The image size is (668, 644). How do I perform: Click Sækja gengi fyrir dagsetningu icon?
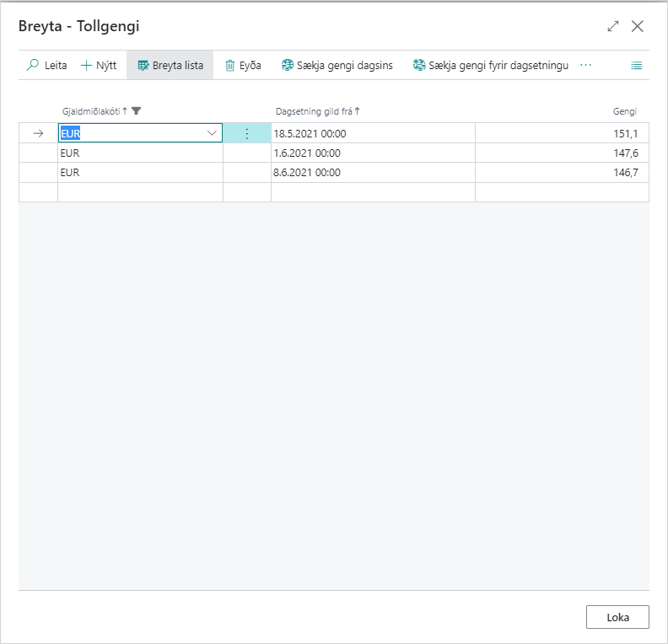[x=419, y=66]
